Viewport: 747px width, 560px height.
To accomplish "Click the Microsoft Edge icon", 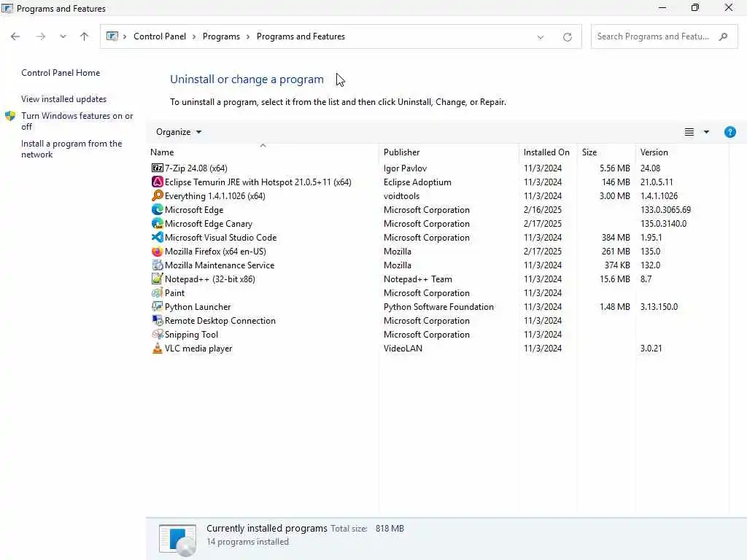I will [x=158, y=209].
